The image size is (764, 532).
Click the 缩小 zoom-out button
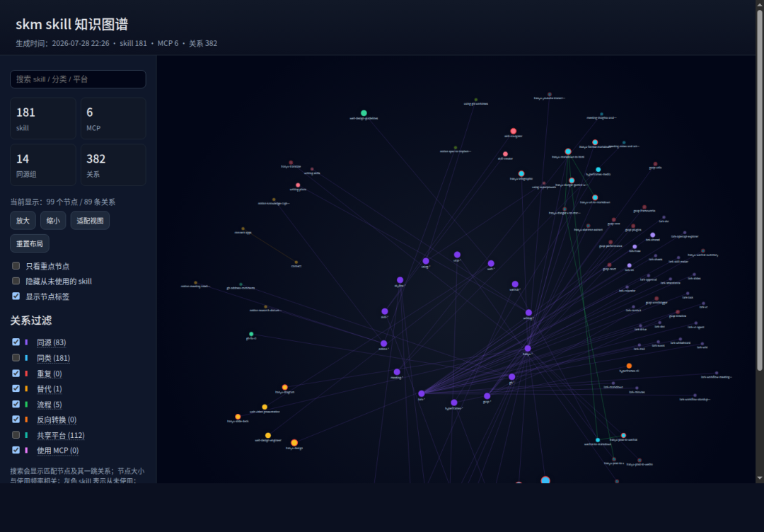(53, 221)
